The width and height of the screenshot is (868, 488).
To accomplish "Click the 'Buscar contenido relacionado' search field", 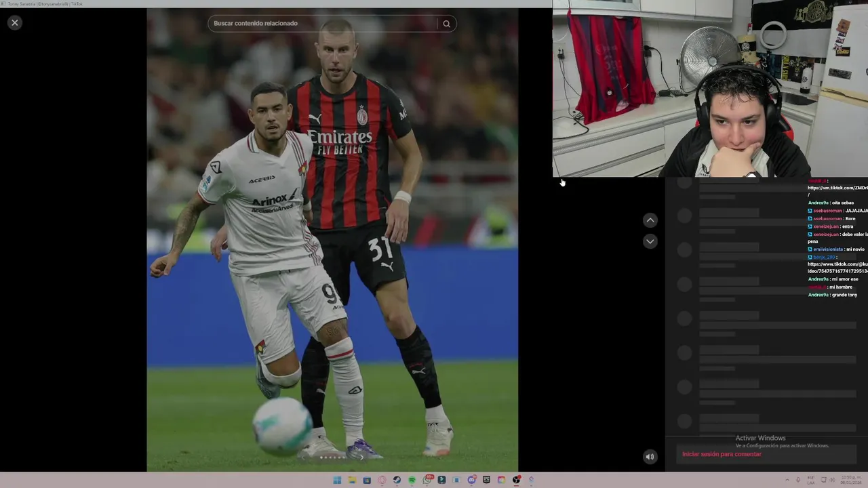I will click(323, 24).
